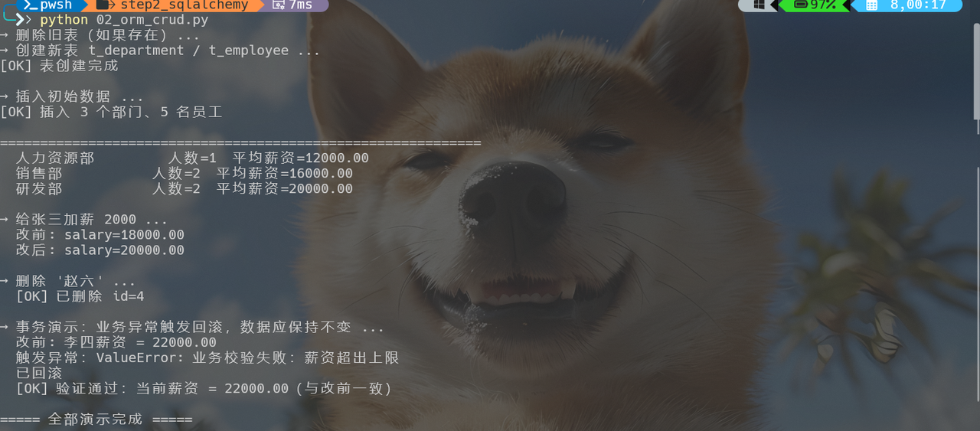Click the 'step2_sqlalchemy' directory name
980x431 pixels.
pos(184,5)
